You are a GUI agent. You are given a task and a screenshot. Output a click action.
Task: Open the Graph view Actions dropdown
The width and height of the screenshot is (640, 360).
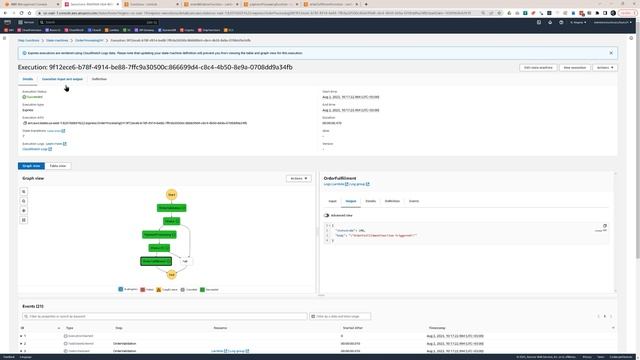tap(298, 178)
